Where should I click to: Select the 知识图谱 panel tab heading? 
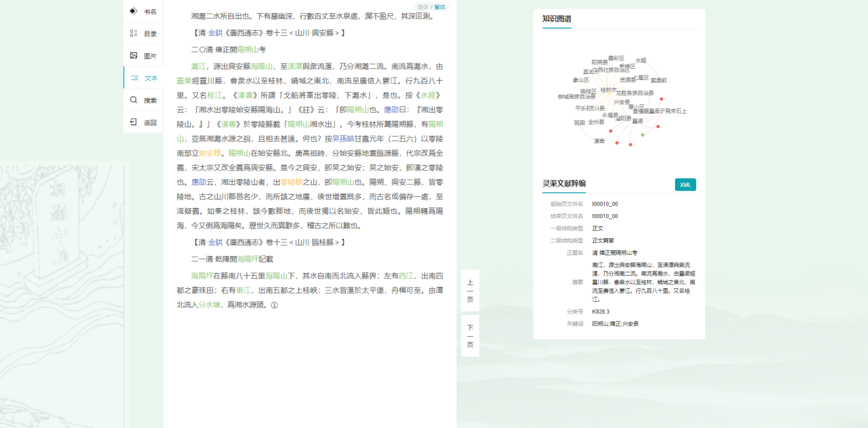pos(556,18)
